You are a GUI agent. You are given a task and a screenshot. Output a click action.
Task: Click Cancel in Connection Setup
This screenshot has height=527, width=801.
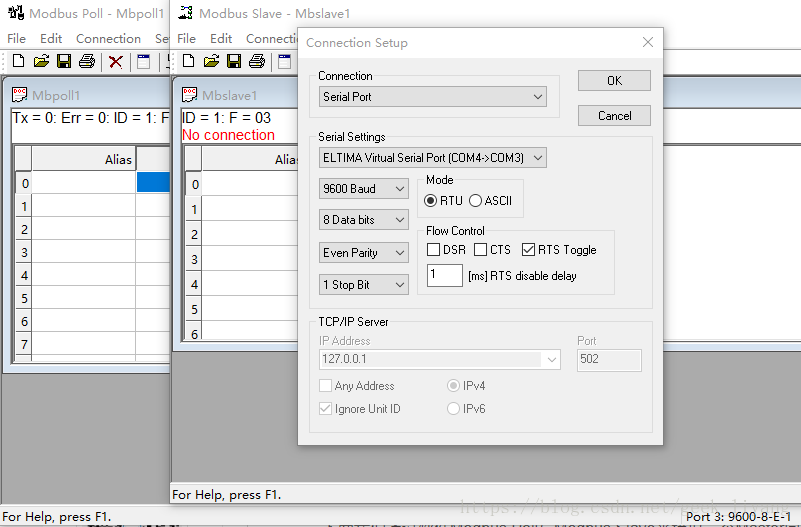(614, 116)
